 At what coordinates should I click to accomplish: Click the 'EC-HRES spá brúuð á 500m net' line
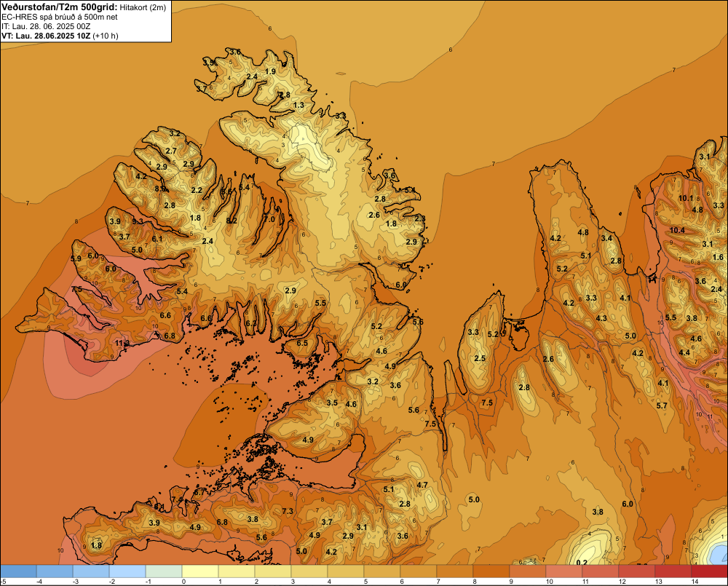point(60,17)
